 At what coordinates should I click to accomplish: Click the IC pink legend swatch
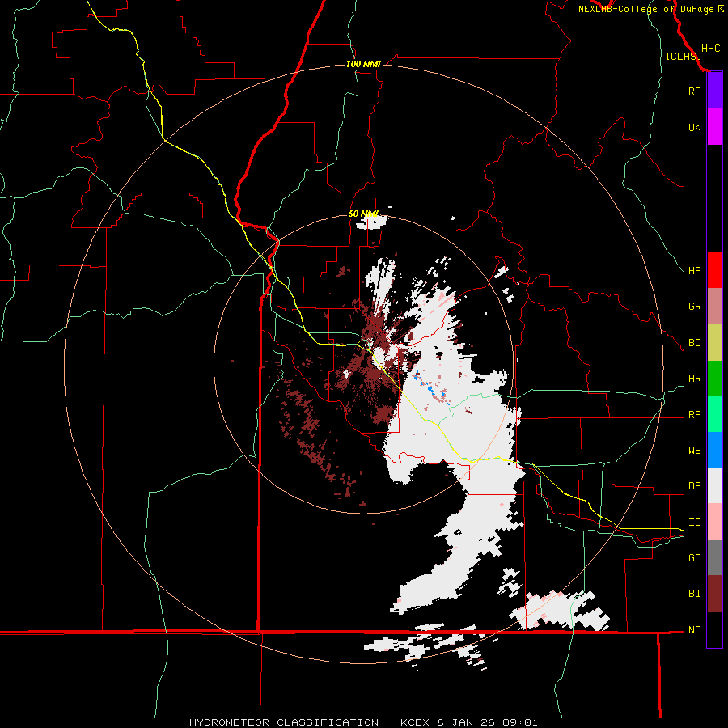tap(714, 522)
